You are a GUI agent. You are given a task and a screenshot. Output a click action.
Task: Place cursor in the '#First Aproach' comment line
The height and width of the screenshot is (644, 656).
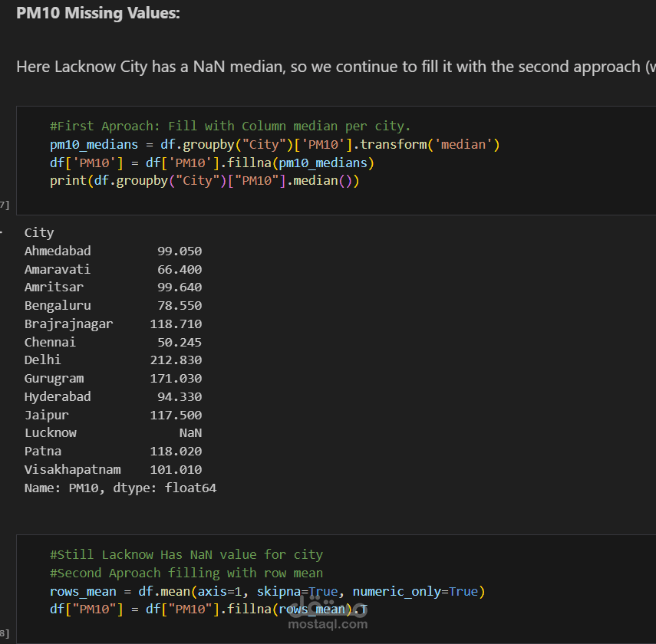(230, 126)
